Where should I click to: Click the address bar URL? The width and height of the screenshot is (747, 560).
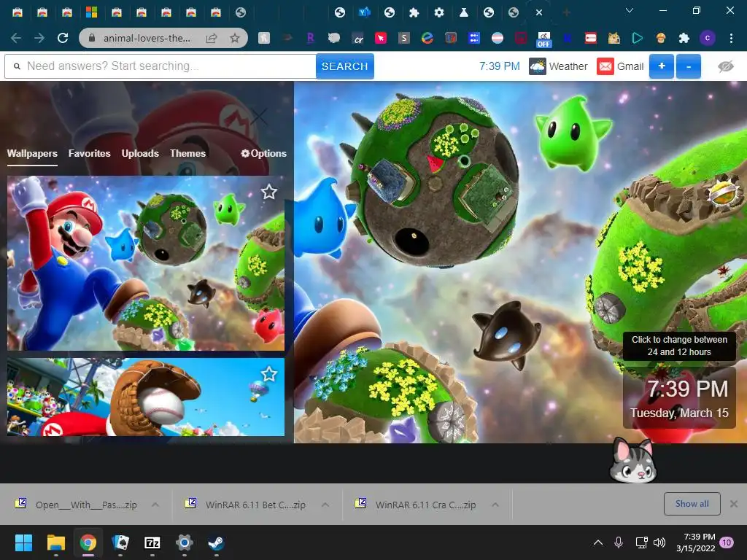click(x=147, y=38)
